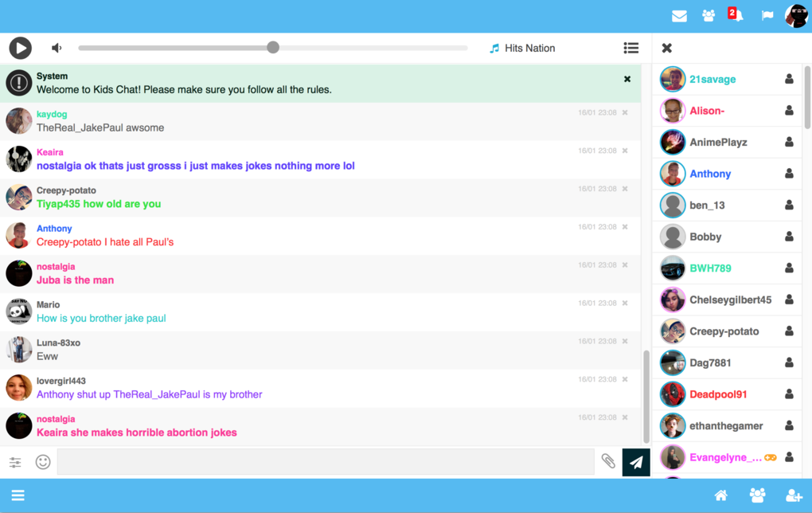Expand the hamburger menu at bottom left
Viewport: 812px width, 513px height.
click(x=18, y=495)
